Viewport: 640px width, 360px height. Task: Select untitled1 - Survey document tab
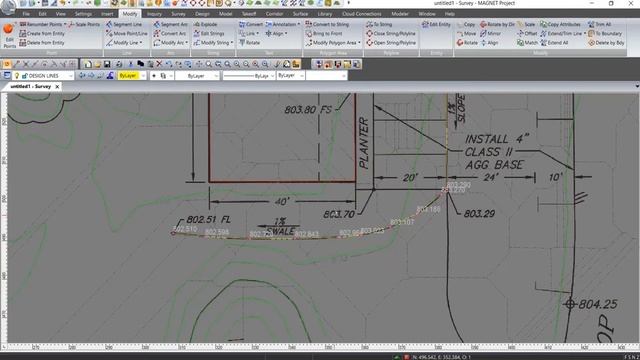point(31,87)
